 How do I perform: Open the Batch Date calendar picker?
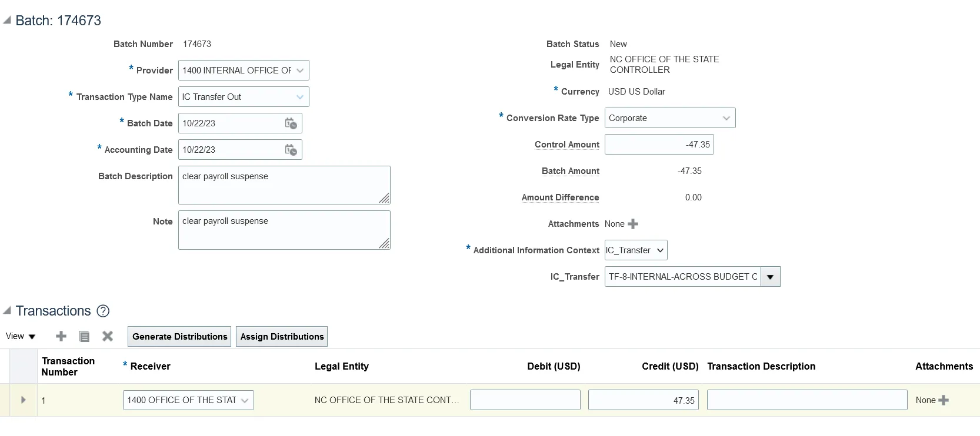pyautogui.click(x=291, y=123)
